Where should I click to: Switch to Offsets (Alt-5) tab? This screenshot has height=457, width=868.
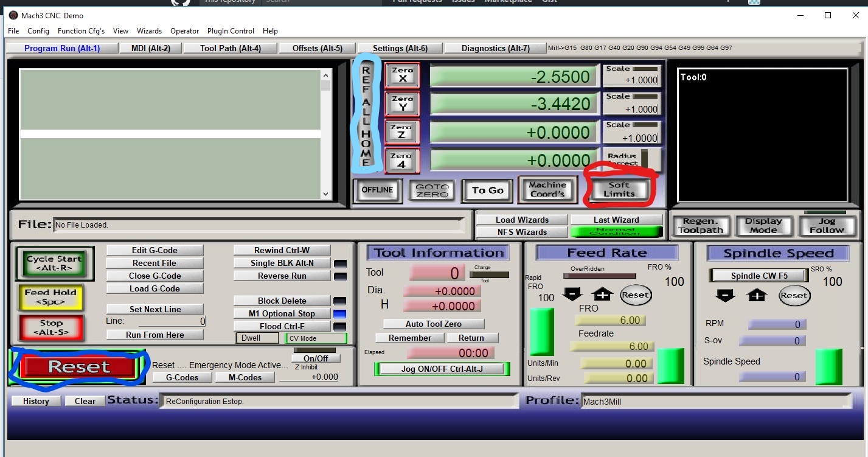pyautogui.click(x=318, y=48)
